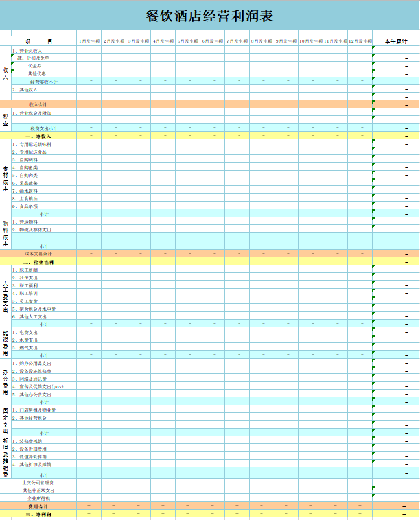This screenshot has height=520, width=420.
Task: Select the "7月发生额" column header
Action: 237,41
